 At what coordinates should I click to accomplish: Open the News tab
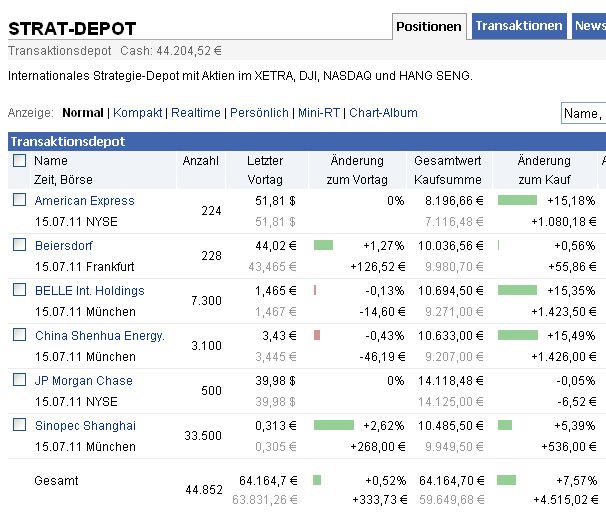point(589,26)
